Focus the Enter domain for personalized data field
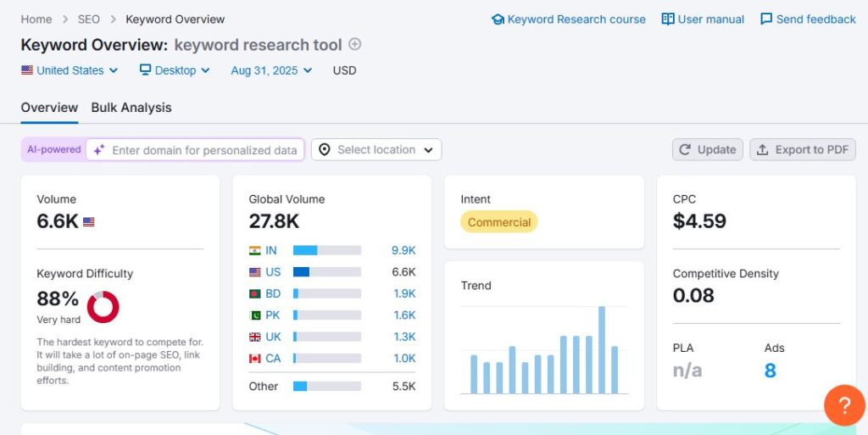This screenshot has width=868, height=435. 195,150
